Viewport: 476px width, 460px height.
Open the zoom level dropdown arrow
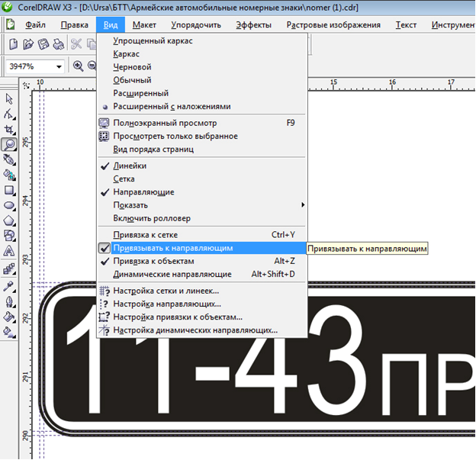click(59, 66)
